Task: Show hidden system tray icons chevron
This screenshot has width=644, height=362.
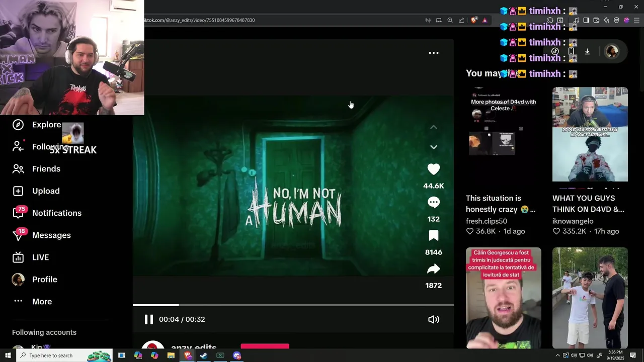Action: [557, 355]
